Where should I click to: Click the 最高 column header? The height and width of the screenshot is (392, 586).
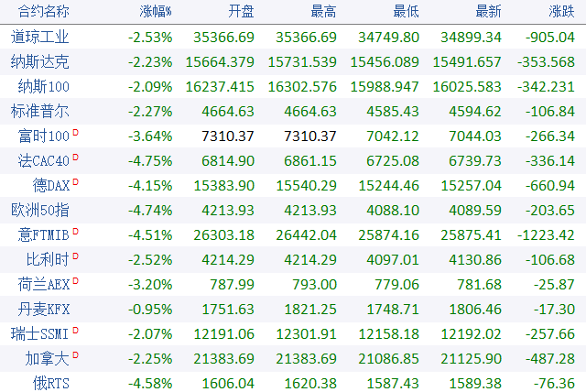pos(322,13)
